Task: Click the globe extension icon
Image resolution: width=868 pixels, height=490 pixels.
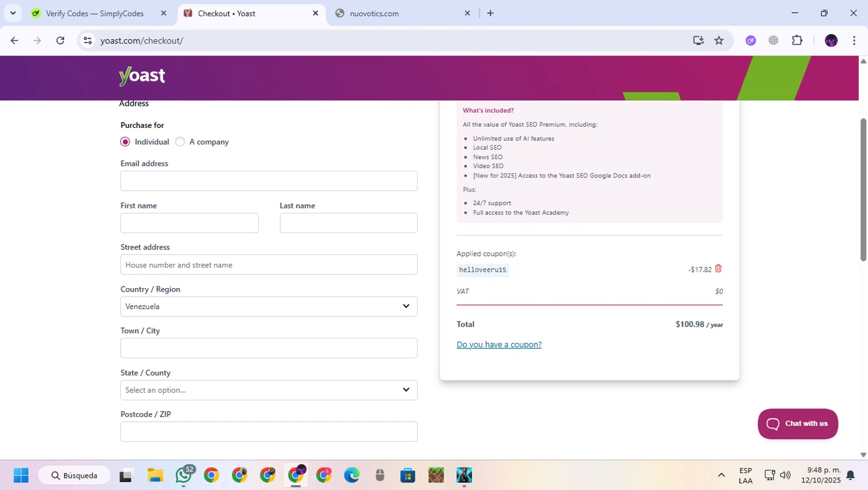Action: (x=774, y=40)
